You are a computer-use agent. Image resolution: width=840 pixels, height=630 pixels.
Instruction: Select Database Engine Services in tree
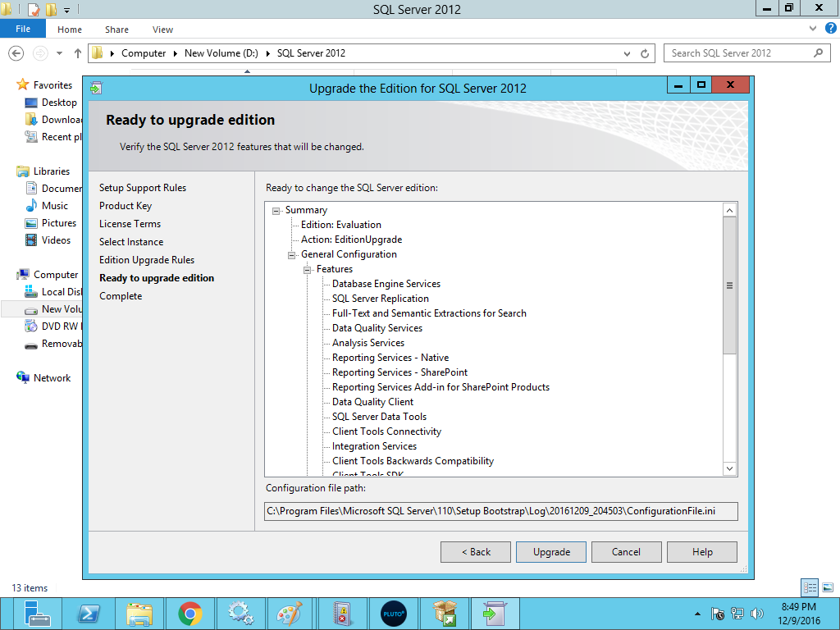(x=386, y=284)
